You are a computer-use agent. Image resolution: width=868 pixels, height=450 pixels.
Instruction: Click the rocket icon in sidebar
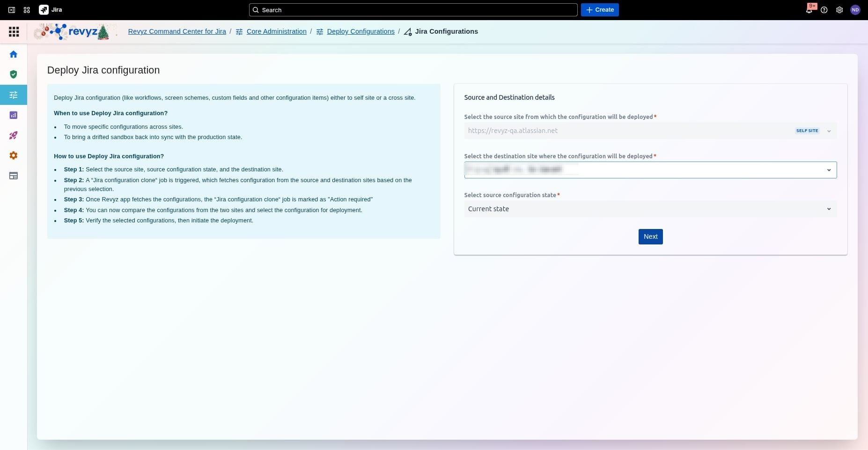tap(14, 135)
